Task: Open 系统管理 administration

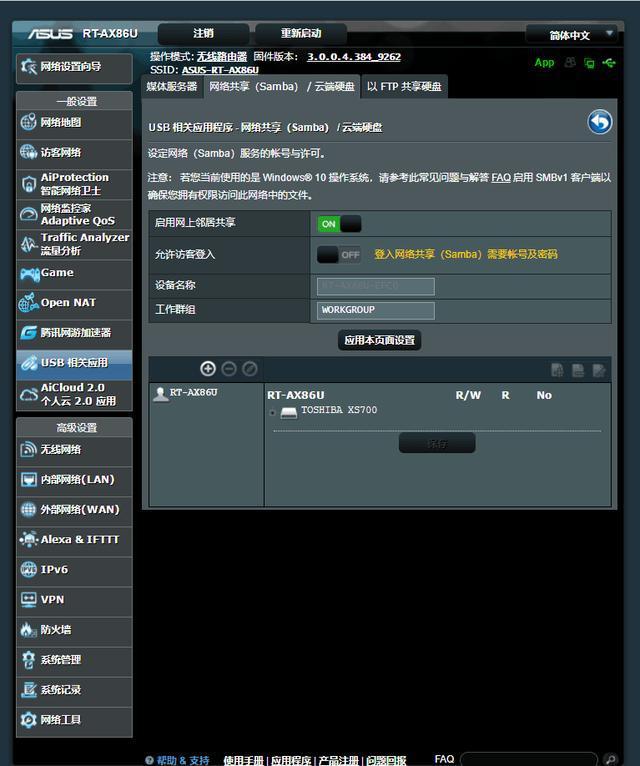Action: 74,660
